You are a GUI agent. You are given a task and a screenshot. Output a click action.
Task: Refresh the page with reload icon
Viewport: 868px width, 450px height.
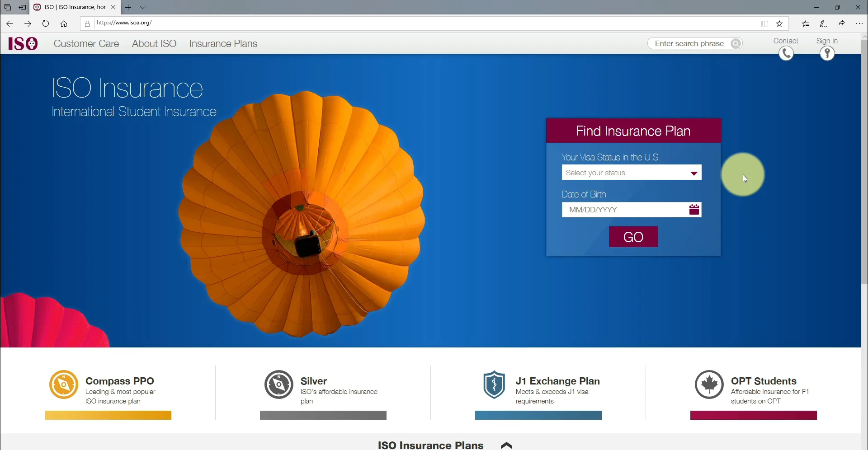(46, 23)
